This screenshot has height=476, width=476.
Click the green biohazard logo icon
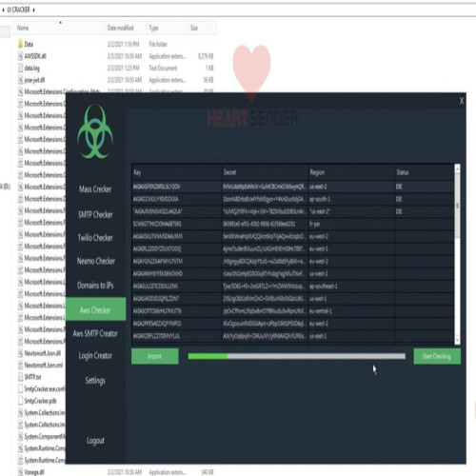[95, 131]
